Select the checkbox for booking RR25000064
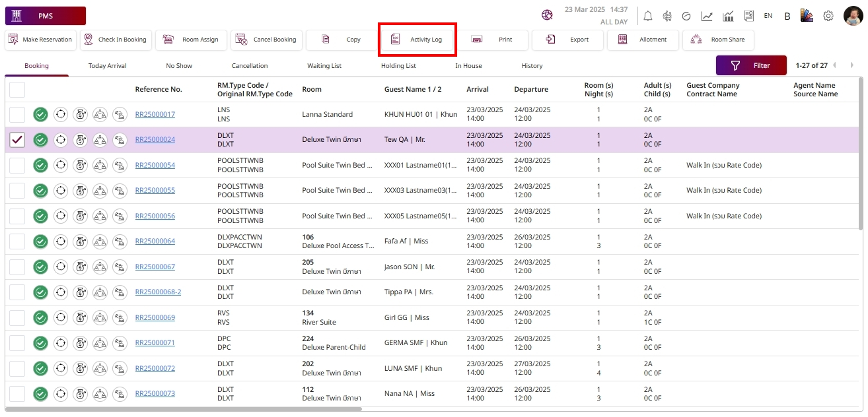Image resolution: width=868 pixels, height=417 pixels. click(x=17, y=241)
